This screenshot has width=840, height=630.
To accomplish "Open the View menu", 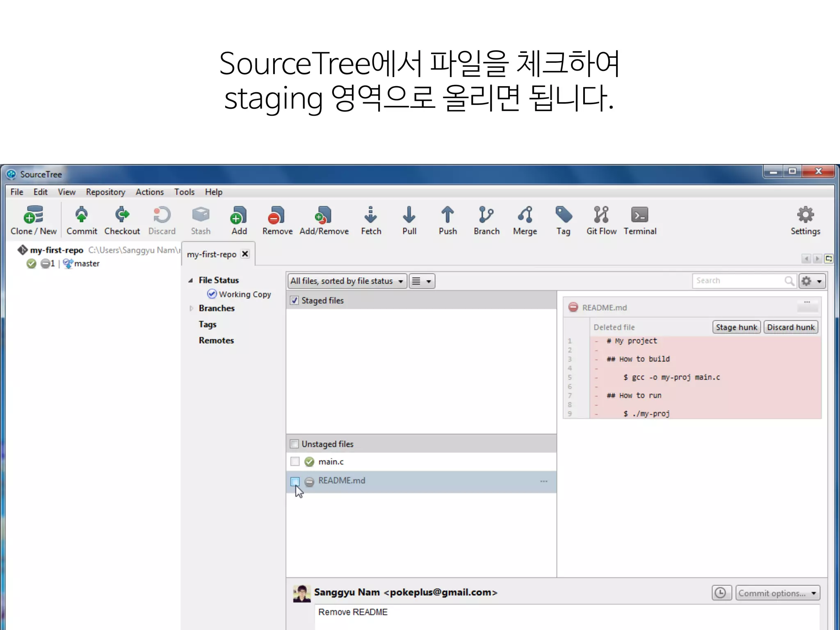I will tap(66, 192).
